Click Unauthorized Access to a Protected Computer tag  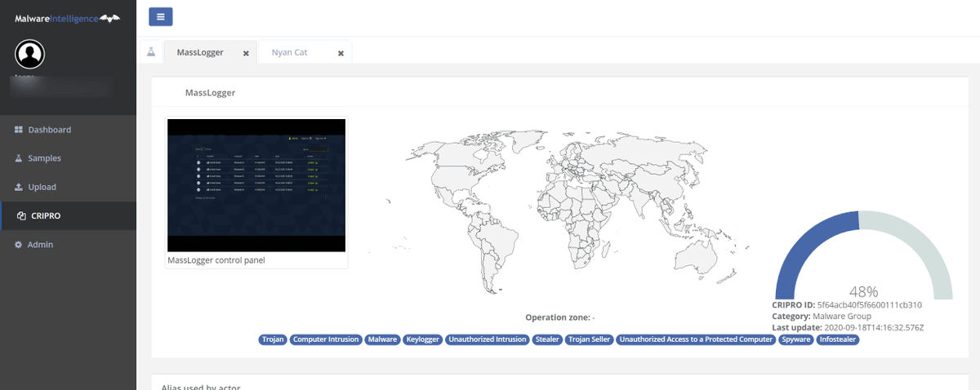click(x=696, y=339)
